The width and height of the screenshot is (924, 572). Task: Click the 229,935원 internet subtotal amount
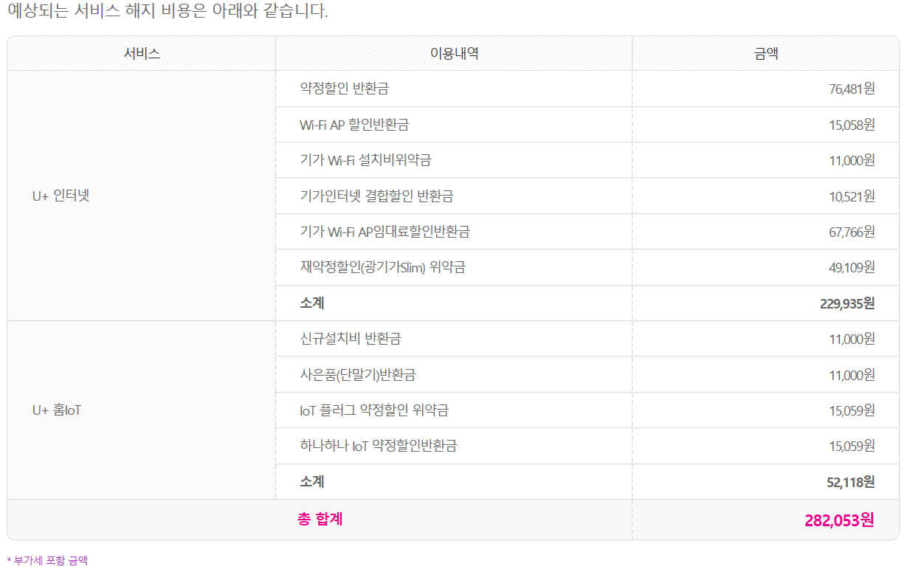pyautogui.click(x=847, y=303)
